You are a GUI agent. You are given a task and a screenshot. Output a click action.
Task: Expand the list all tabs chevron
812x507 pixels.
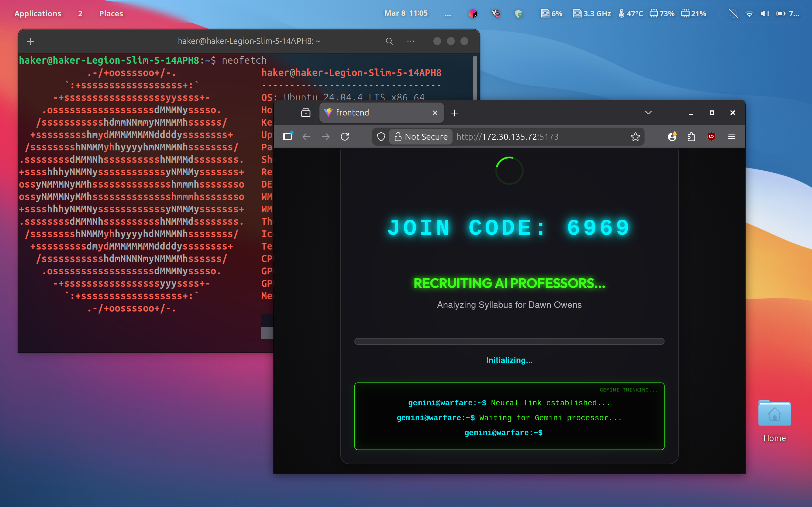648,113
